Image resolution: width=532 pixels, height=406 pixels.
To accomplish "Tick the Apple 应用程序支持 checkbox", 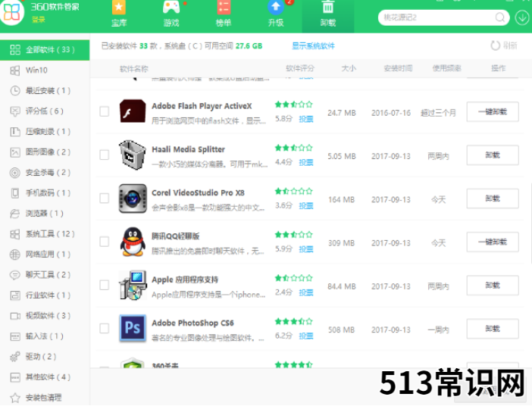I will point(104,285).
